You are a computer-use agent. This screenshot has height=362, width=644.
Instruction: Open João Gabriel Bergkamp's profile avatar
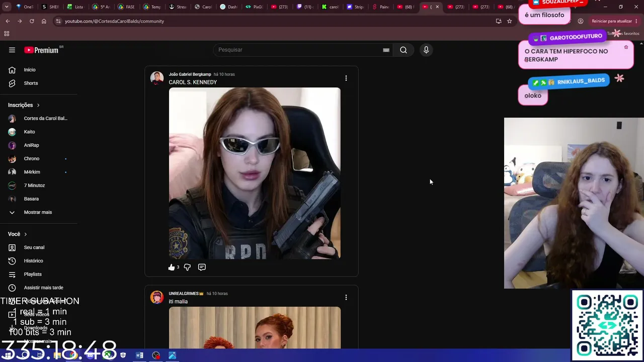[x=157, y=78]
